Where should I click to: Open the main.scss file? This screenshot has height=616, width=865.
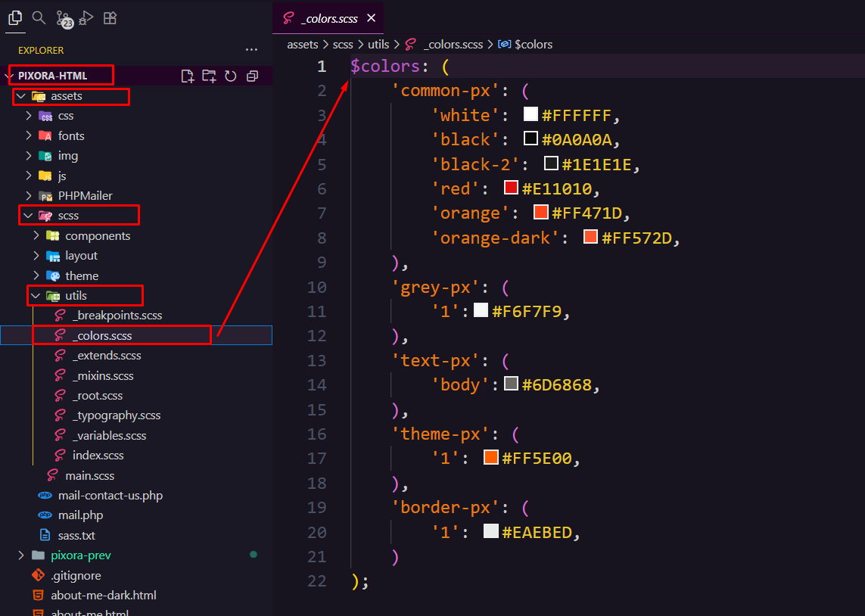pyautogui.click(x=89, y=475)
